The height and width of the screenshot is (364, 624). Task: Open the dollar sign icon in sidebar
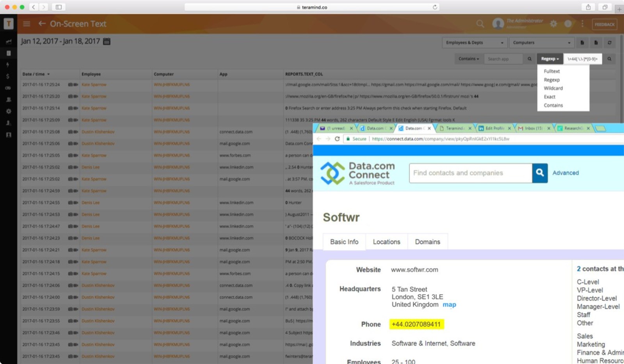tap(8, 76)
